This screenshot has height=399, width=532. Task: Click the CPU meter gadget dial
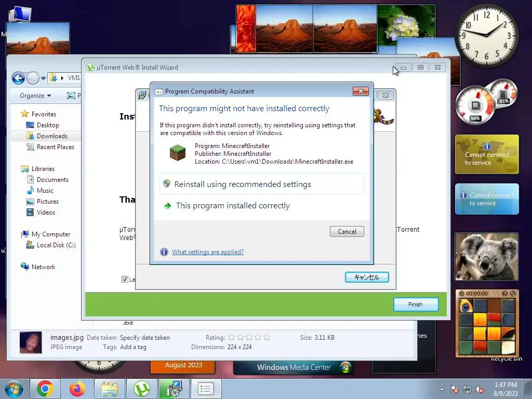pyautogui.click(x=475, y=104)
